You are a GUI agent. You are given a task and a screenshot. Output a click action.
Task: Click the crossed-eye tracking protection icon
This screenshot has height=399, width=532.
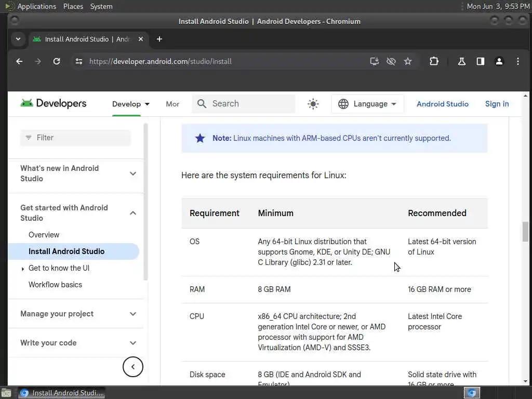coord(391,61)
